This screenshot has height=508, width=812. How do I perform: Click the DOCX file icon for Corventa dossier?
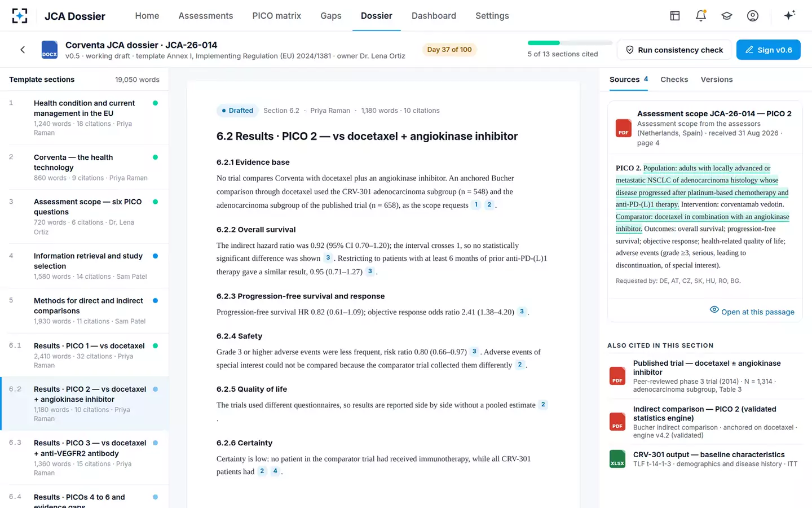(50, 50)
